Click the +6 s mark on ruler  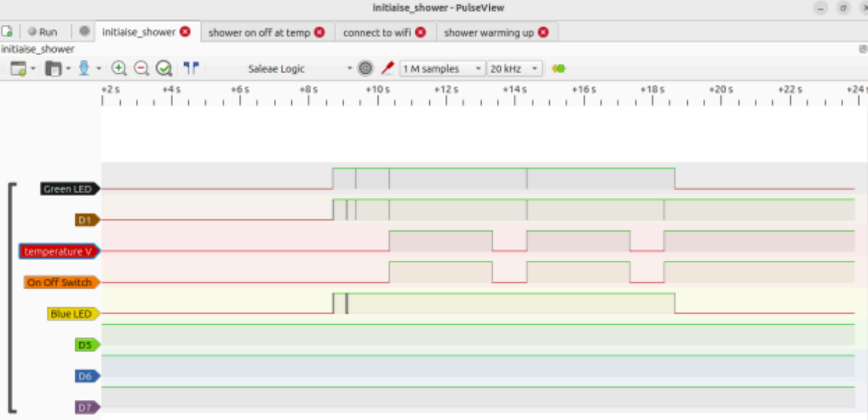tap(239, 90)
